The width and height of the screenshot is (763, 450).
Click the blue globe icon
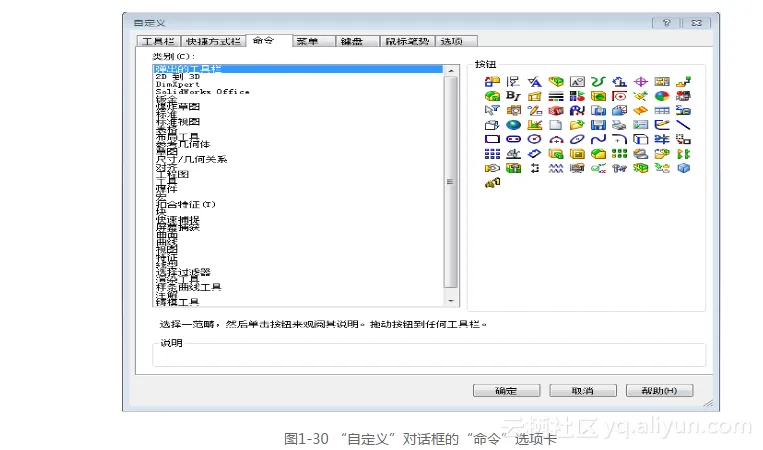coord(513,125)
